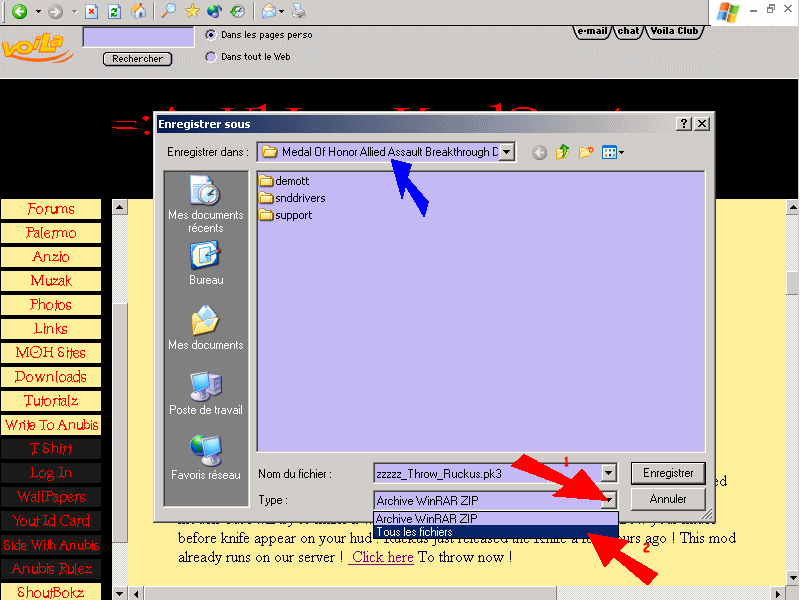Viewport: 800px width, 600px height.
Task: Select Bureau in the places bar
Action: point(206,263)
